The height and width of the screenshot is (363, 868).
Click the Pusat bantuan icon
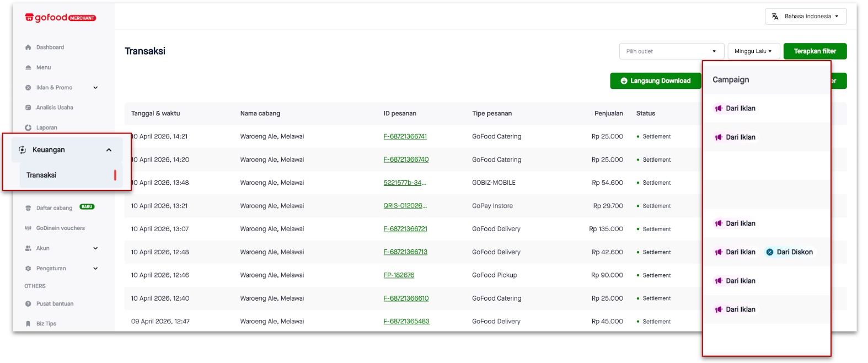click(x=28, y=304)
